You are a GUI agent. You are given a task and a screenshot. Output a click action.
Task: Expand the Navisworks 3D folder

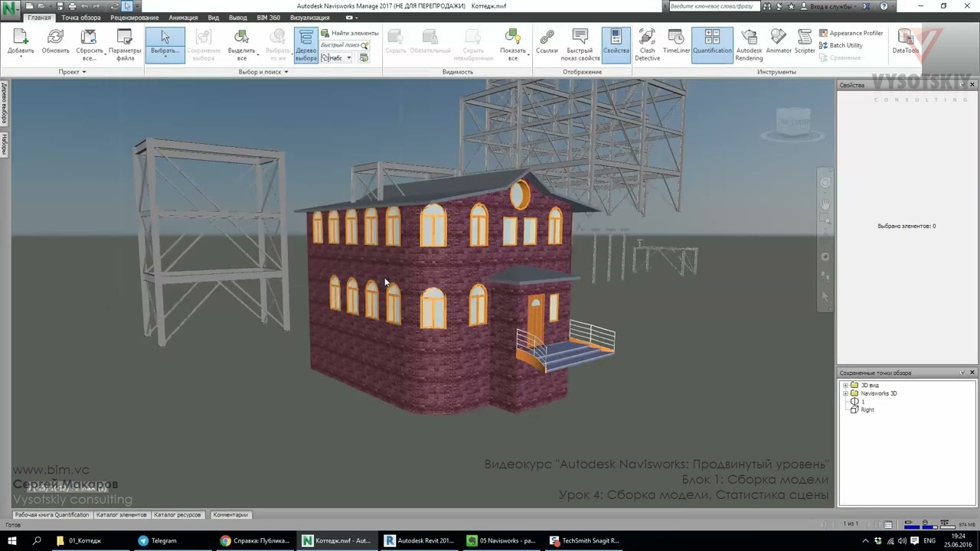845,393
